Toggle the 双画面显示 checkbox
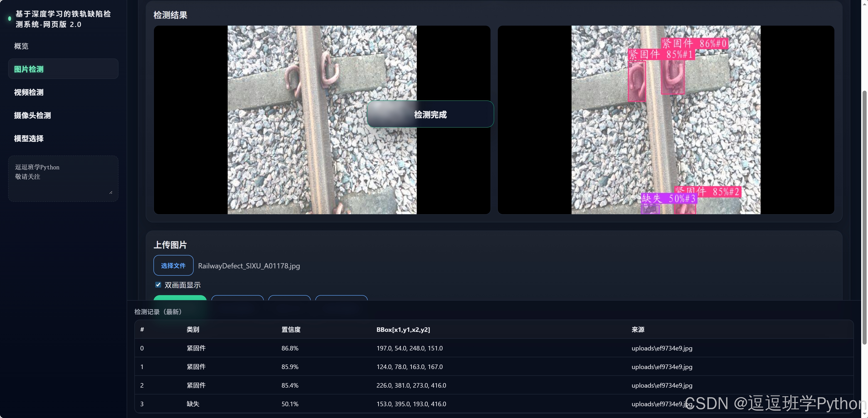Image resolution: width=868 pixels, height=418 pixels. click(x=158, y=285)
